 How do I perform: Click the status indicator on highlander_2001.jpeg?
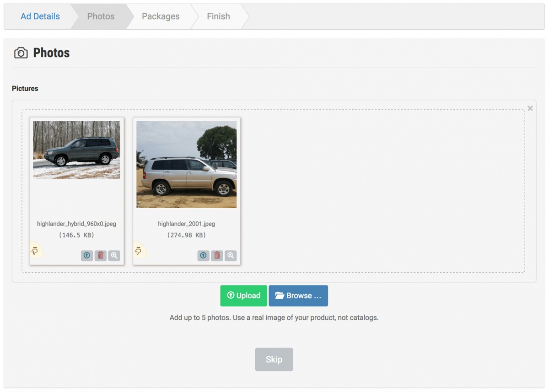[138, 251]
